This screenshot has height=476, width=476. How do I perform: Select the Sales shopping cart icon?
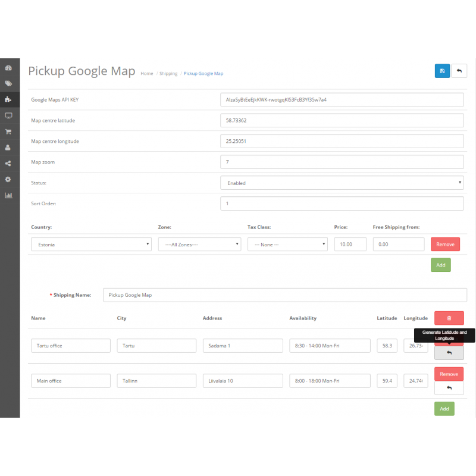point(8,131)
